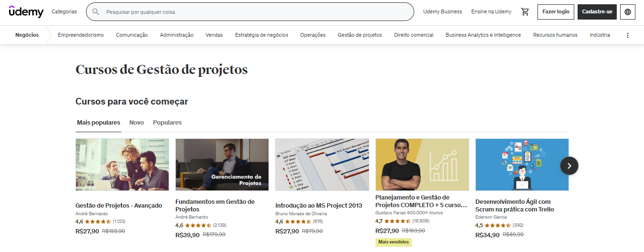Open Estratégia de negócios subcategory
Image resolution: width=644 pixels, height=252 pixels.
coord(261,35)
